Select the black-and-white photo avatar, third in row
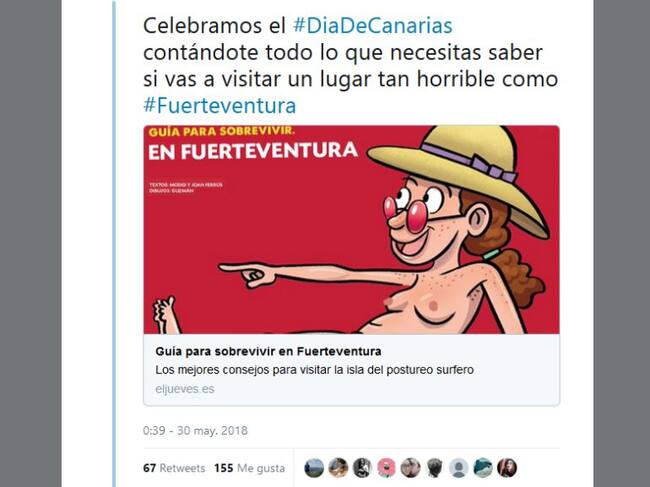650x487 pixels. 362,468
